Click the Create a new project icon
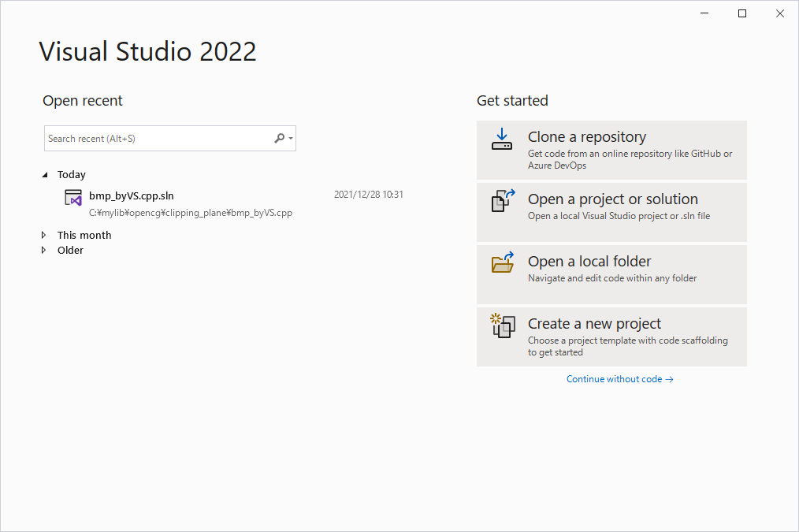The image size is (799, 532). coord(503,326)
